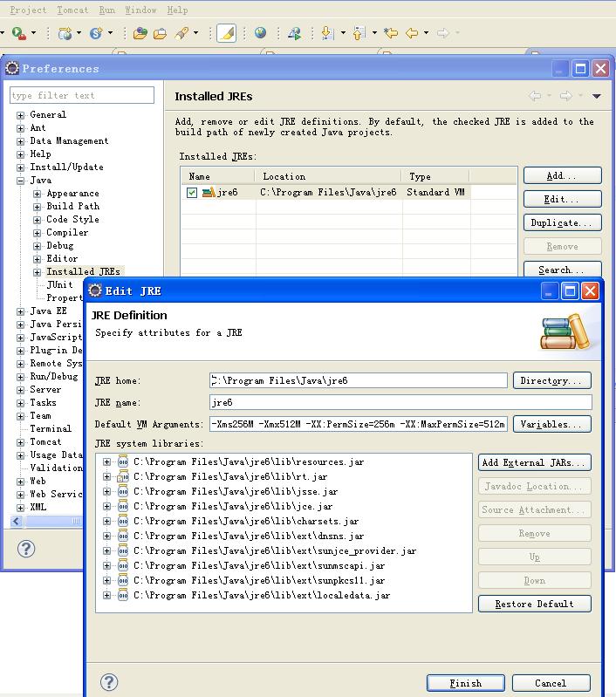
Task: Click the yellow Back arrow in toolbar
Action: point(412,33)
